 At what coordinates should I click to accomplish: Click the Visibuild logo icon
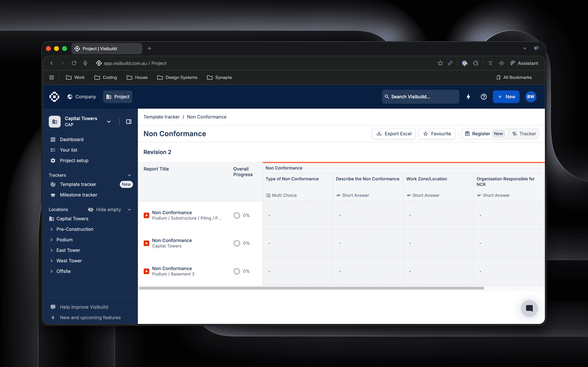(x=54, y=97)
